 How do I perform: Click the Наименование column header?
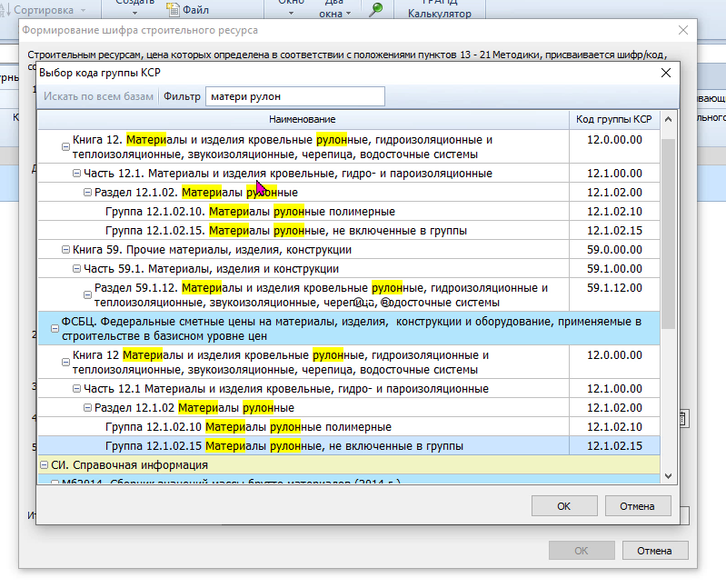302,120
